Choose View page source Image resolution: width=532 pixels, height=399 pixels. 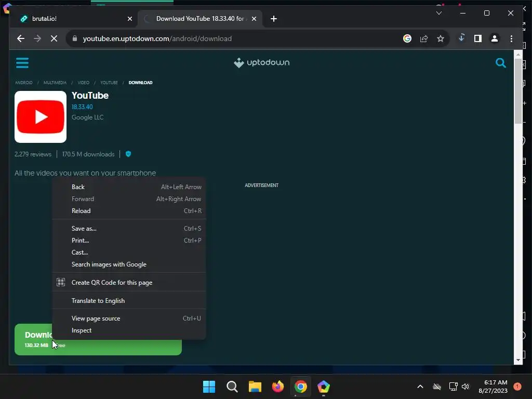click(x=129, y=318)
